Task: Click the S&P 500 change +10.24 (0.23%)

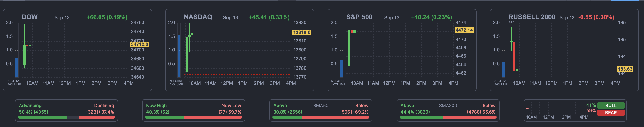Action: tap(432, 17)
